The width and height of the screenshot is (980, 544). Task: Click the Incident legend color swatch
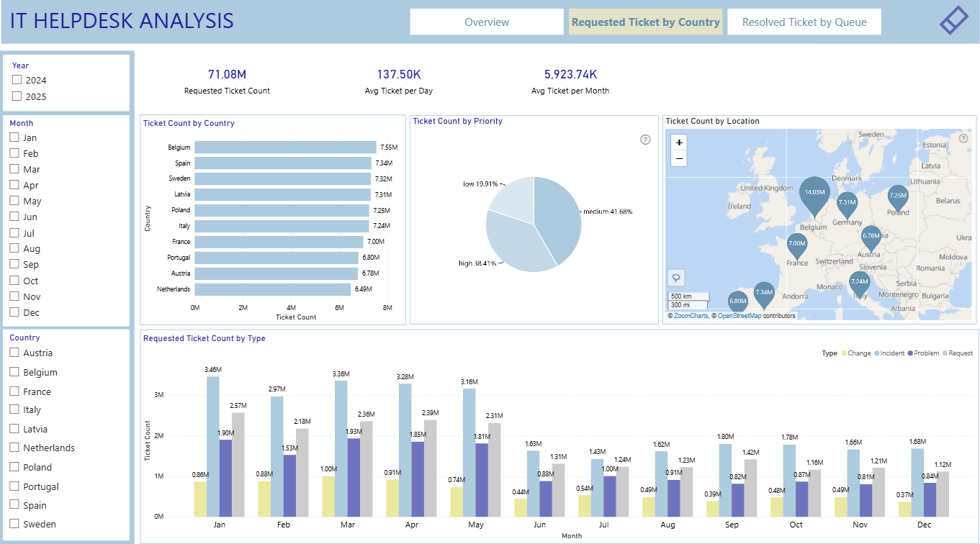877,353
